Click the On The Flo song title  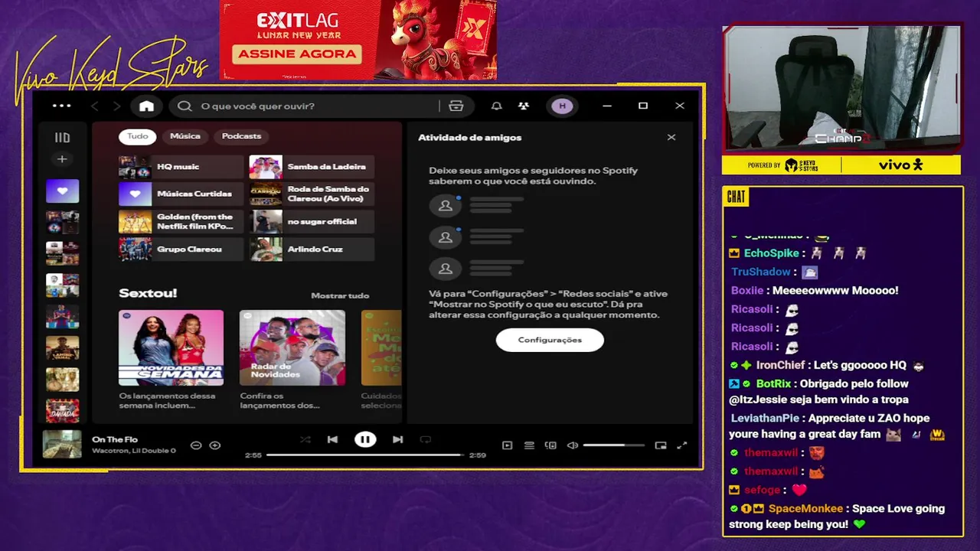(115, 439)
